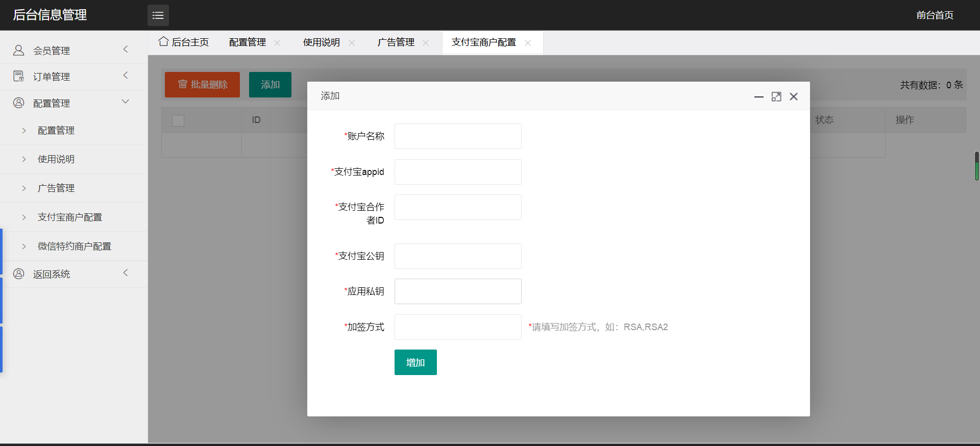Close the 添加 dialog with X
Image resolution: width=980 pixels, height=446 pixels.
[794, 96]
